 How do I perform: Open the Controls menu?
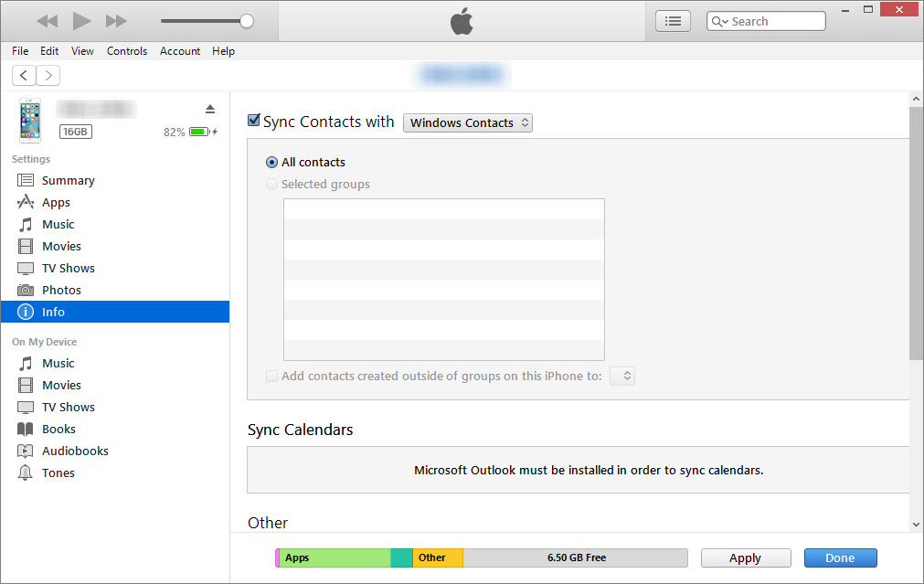point(127,51)
